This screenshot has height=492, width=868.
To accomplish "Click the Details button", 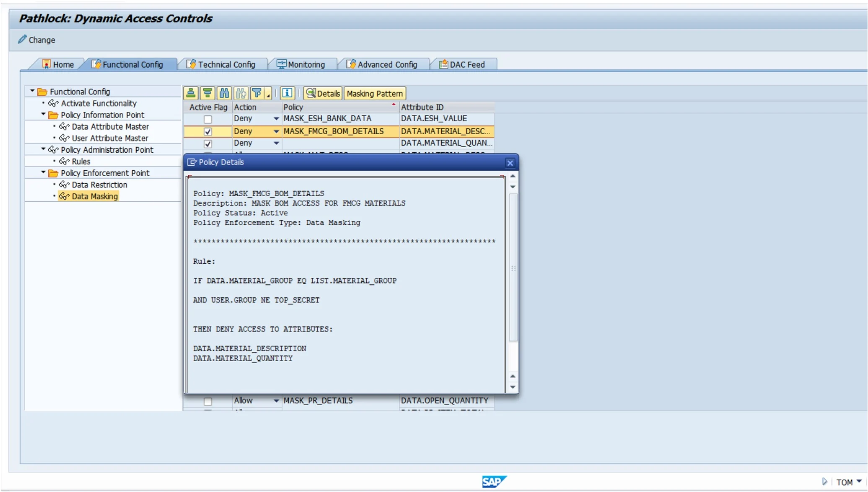I will coord(323,93).
